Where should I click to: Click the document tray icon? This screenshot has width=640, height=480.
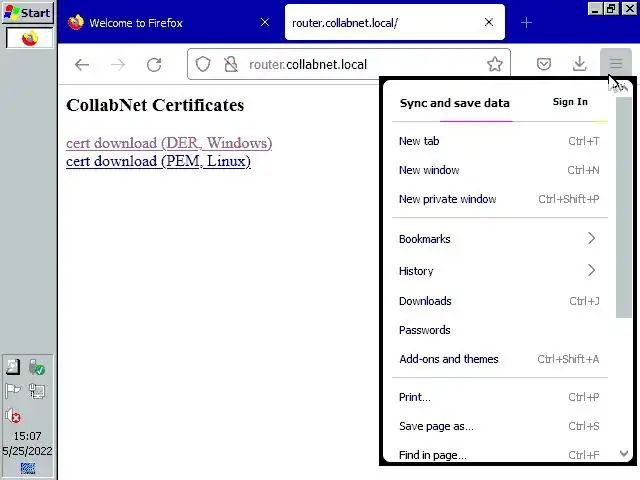tap(13, 367)
